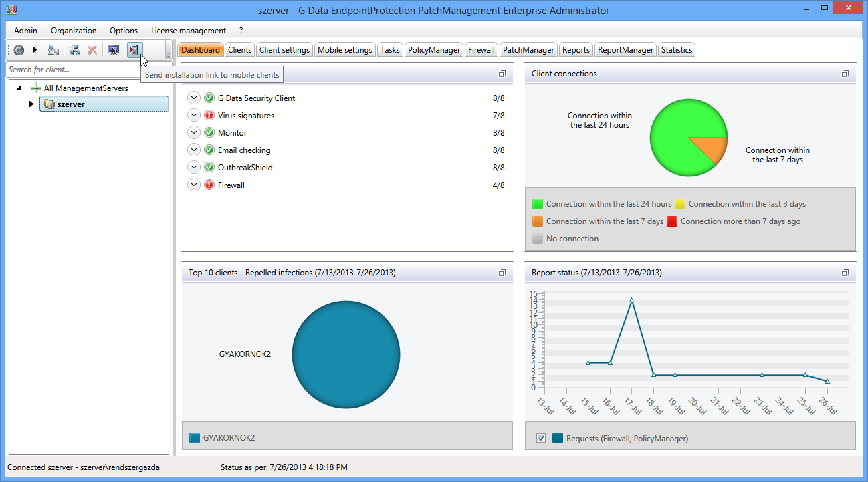
Task: Click the szerver folder icon
Action: point(49,104)
